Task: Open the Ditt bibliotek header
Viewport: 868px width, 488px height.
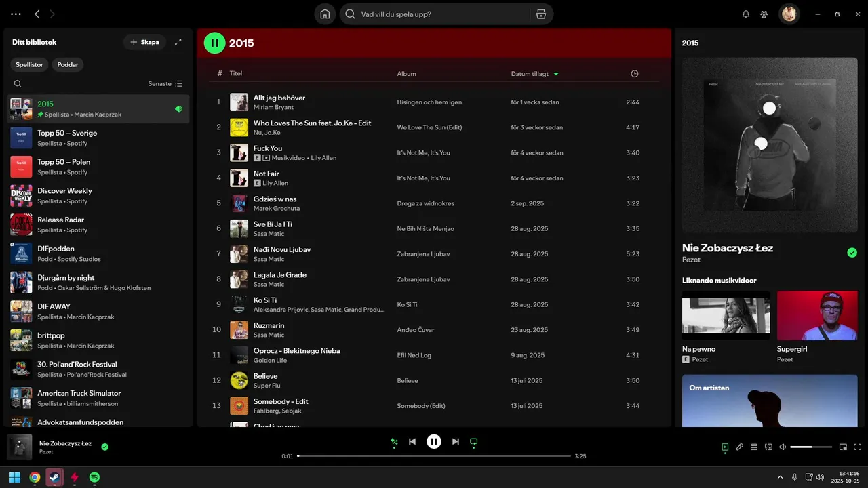Action: pyautogui.click(x=34, y=42)
